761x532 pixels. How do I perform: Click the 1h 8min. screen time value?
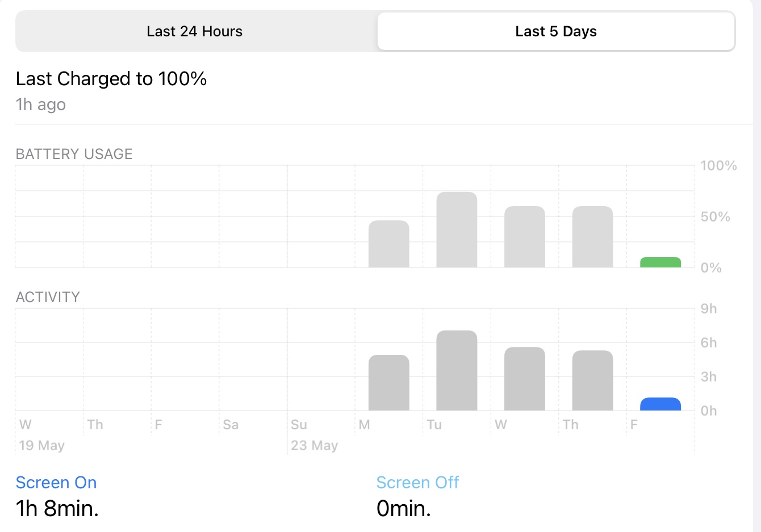point(57,508)
